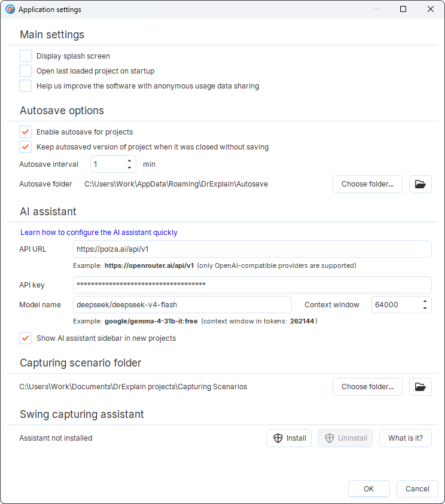Increase Autosave interval with up arrow
The width and height of the screenshot is (445, 504).
coord(129,160)
